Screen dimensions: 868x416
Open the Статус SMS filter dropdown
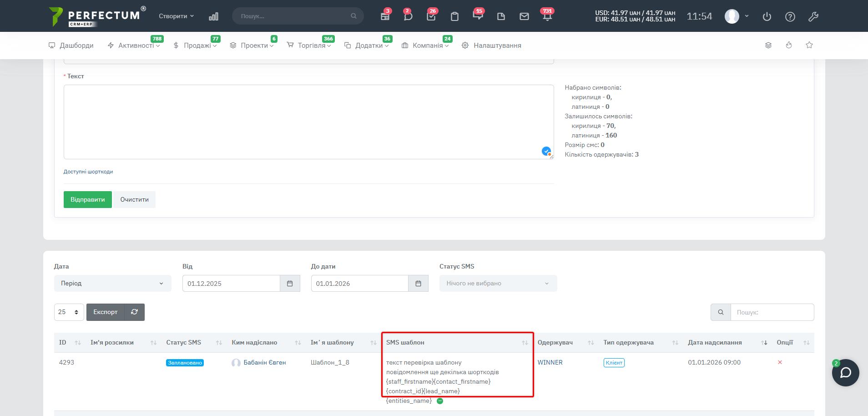point(498,283)
